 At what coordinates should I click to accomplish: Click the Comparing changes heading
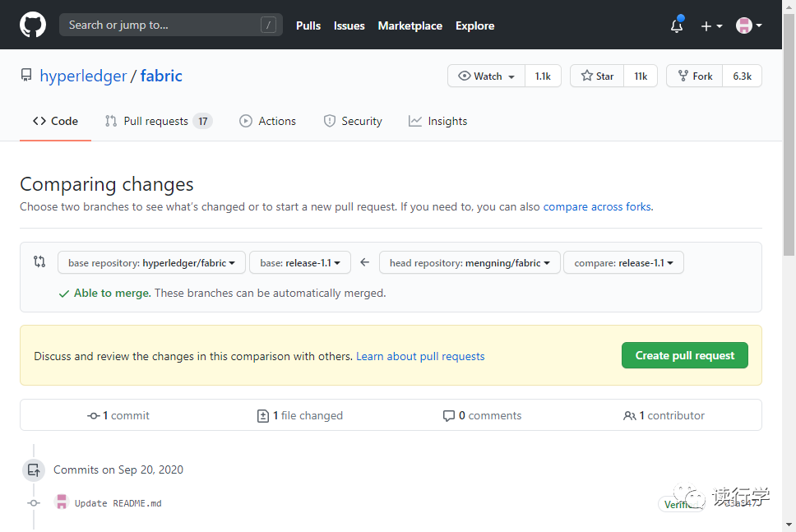(x=107, y=184)
